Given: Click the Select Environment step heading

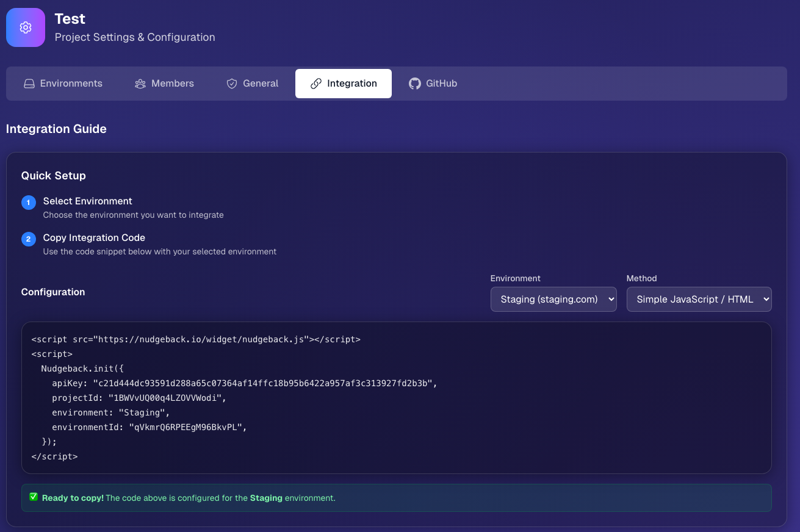Looking at the screenshot, I should [87, 201].
